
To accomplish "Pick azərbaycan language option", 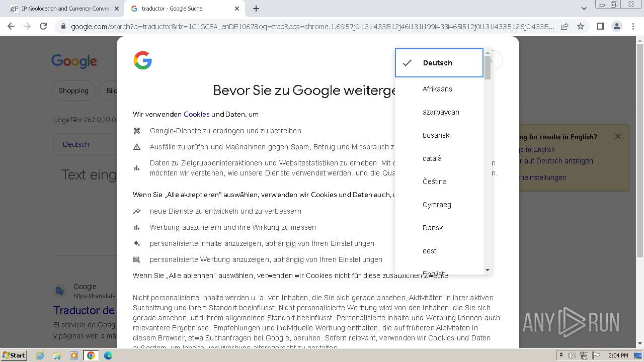I will pyautogui.click(x=439, y=112).
